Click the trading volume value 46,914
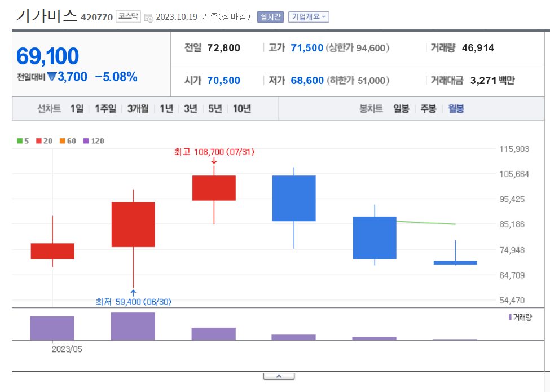Screen dimensions: 550x392 (x=478, y=48)
